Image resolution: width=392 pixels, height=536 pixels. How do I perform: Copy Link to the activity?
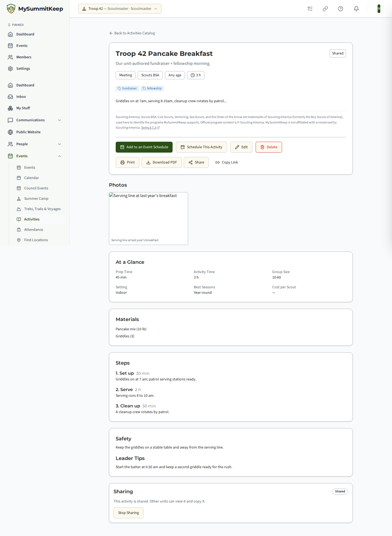tap(226, 162)
